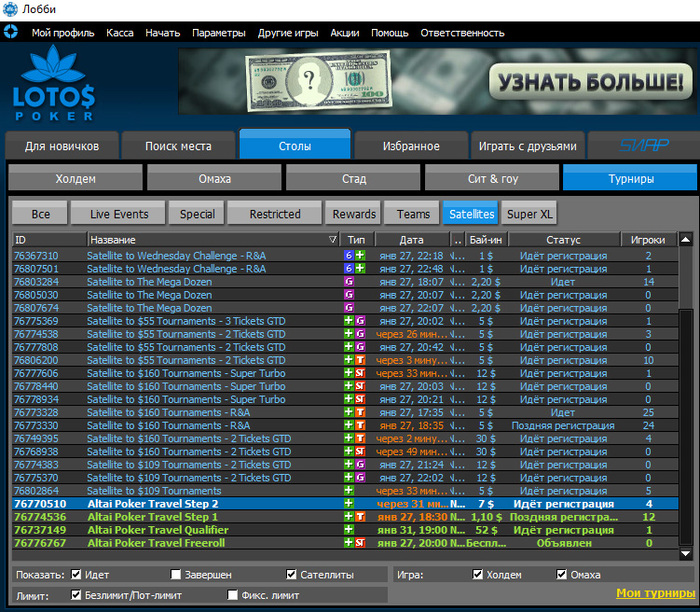
Task: Open the Параметры menu
Action: click(x=219, y=33)
